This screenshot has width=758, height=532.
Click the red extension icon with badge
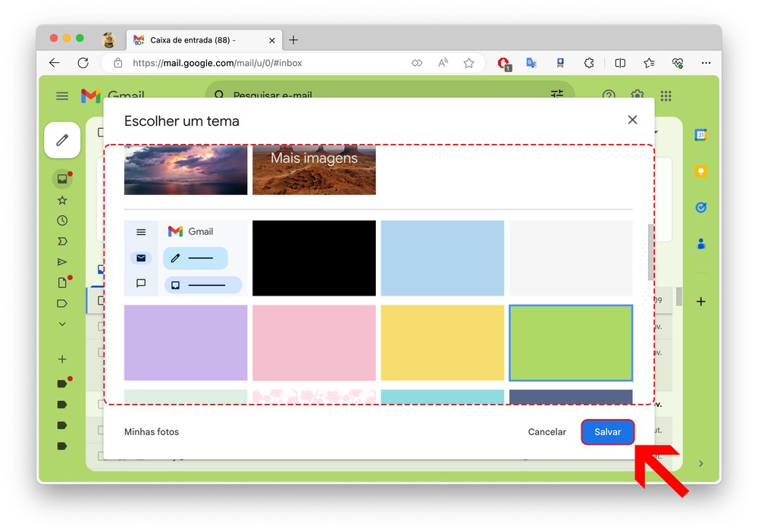coord(504,64)
